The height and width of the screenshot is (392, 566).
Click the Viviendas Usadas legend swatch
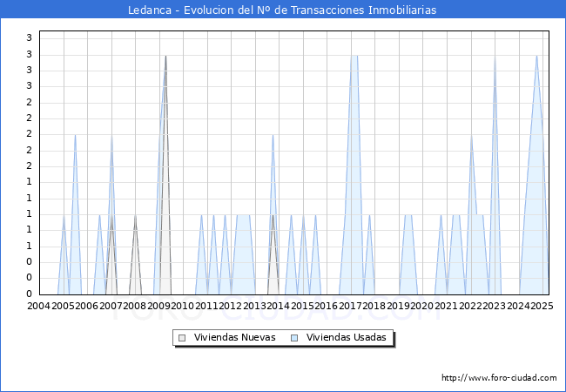point(294,338)
